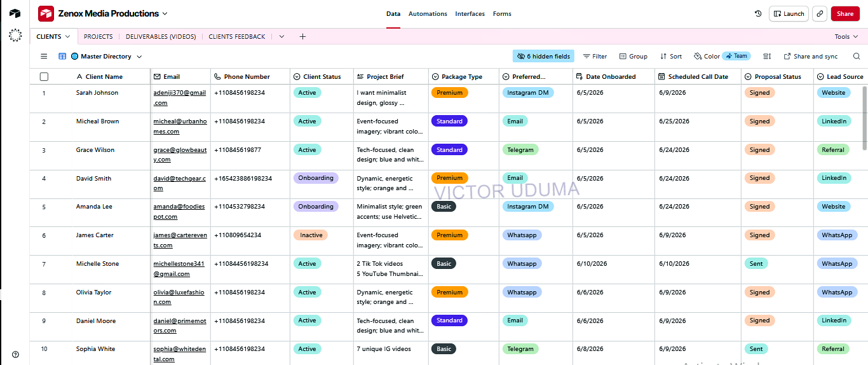Open adeniji370@gmail.com email link
868x365 pixels.
point(179,97)
